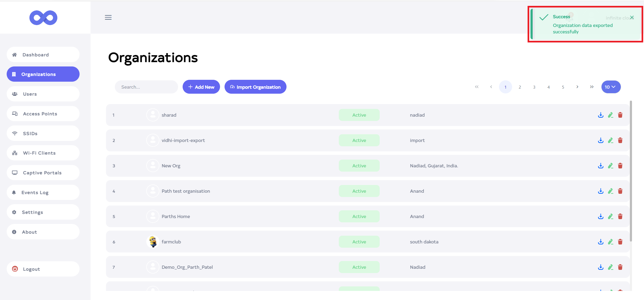Jump to last page double arrow
Image resolution: width=644 pixels, height=300 pixels.
pyautogui.click(x=592, y=87)
